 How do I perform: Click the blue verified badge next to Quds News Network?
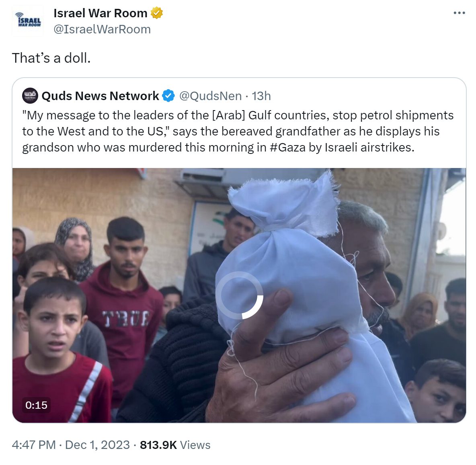168,96
